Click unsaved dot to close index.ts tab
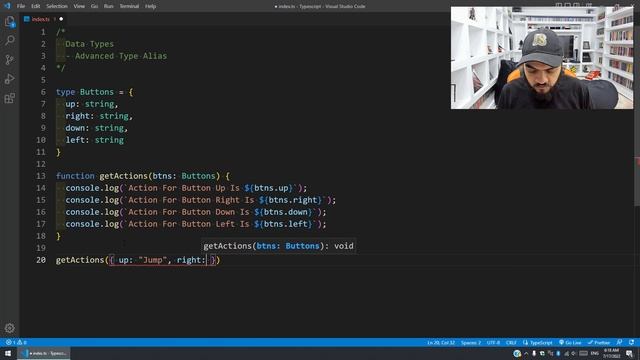The width and height of the screenshot is (640, 360). pyautogui.click(x=61, y=19)
